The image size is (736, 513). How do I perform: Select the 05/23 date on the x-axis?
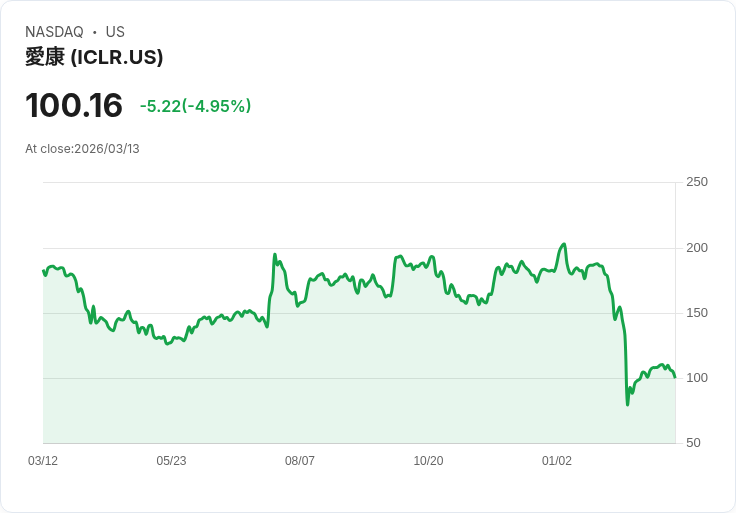pos(171,461)
